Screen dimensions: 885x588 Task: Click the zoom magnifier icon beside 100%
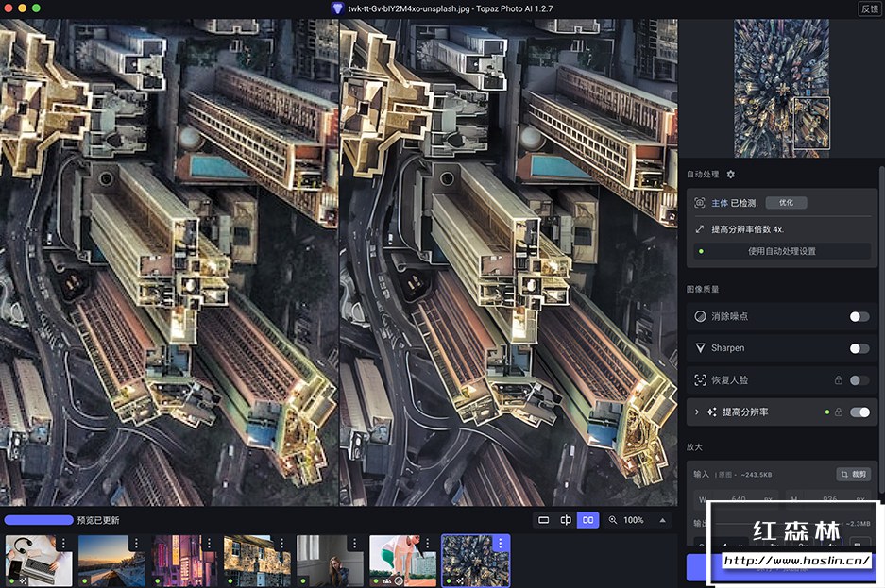point(612,520)
